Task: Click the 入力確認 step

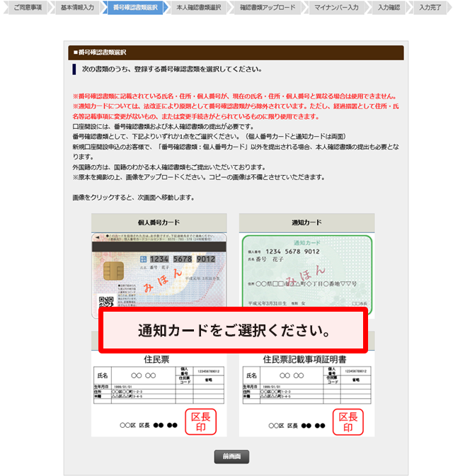Action: tap(389, 7)
